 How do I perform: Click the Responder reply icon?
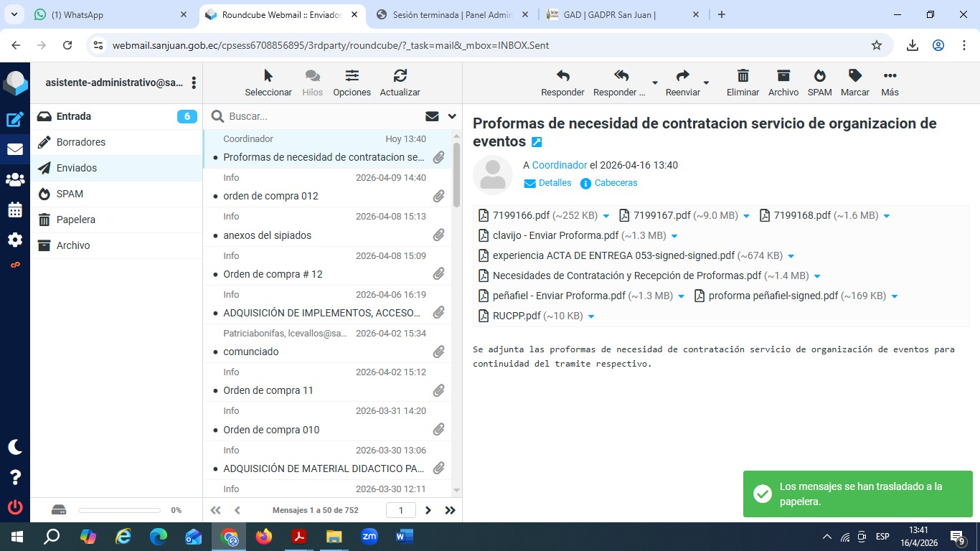tap(562, 76)
